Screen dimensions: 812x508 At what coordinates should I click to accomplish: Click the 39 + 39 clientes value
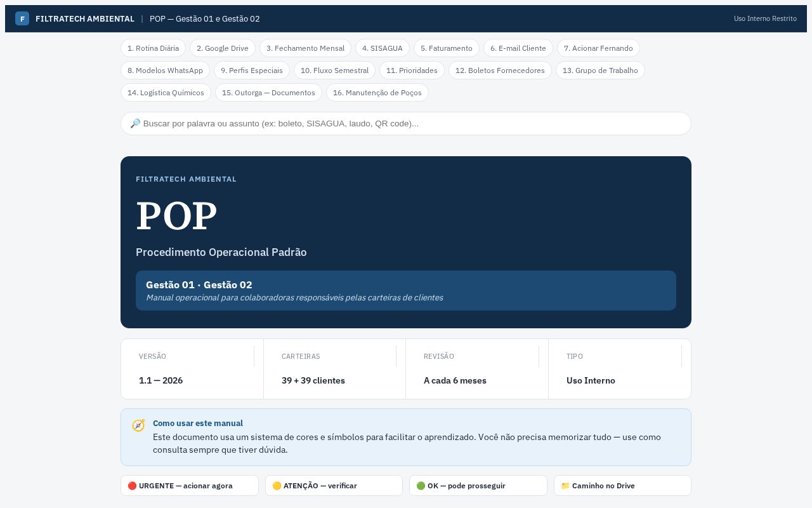tap(313, 381)
